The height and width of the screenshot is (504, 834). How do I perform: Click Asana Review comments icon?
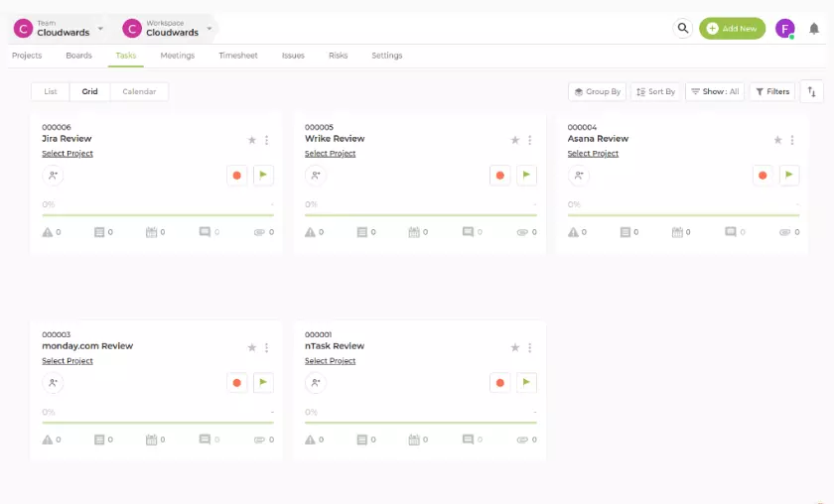pos(731,232)
